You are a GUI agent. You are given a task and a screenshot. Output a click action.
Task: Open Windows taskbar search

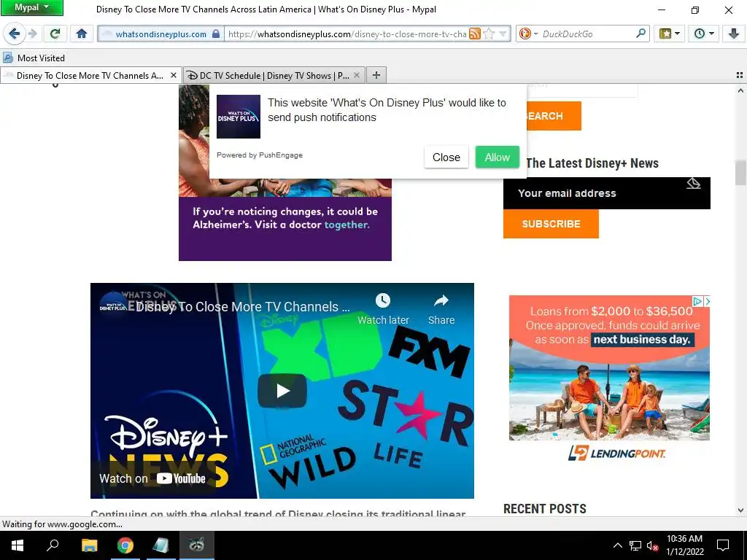(x=53, y=545)
